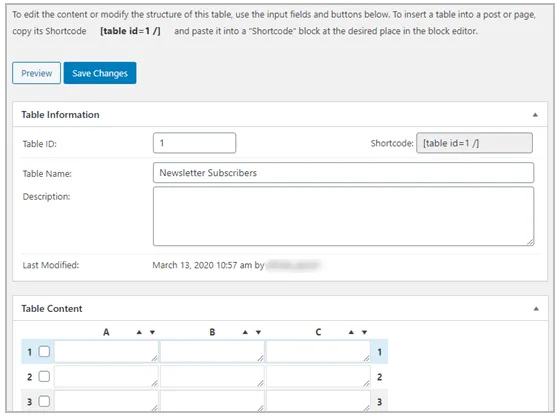Viewport: 560px width, 417px height.
Task: Tick the row 1 checkbox
Action: click(44, 352)
